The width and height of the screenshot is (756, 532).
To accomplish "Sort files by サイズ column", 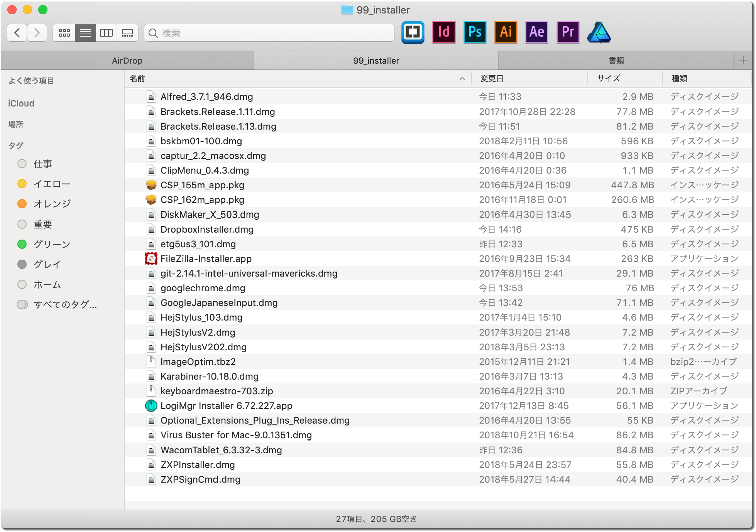I will 609,79.
